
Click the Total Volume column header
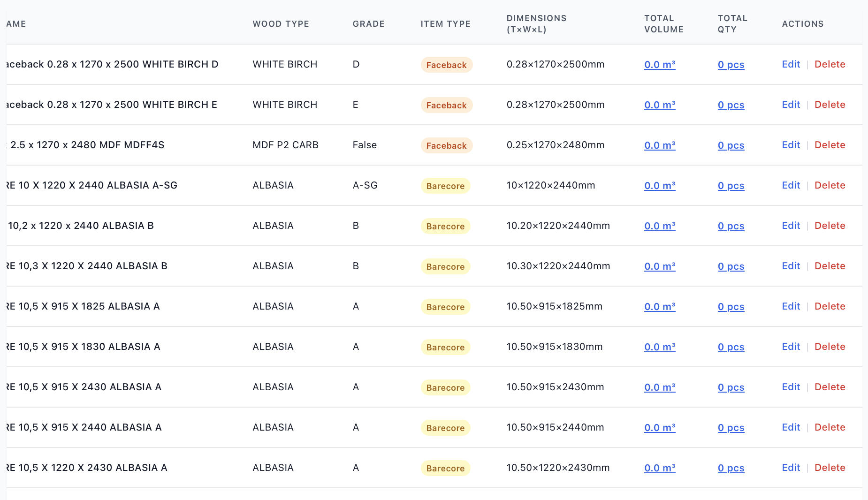[663, 24]
